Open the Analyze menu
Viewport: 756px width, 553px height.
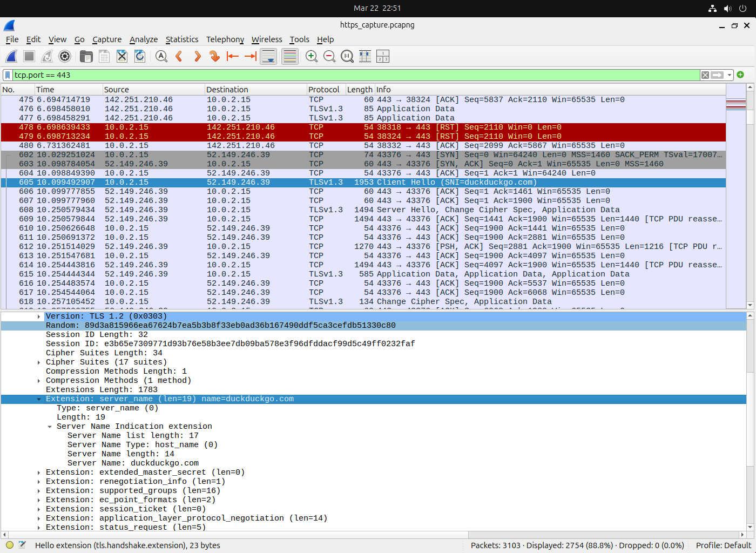(x=144, y=39)
